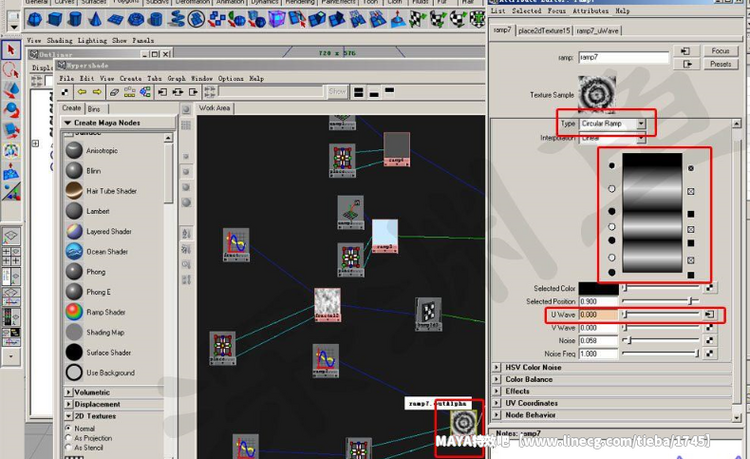
Task: Open Hypershade Graph menu
Action: (176, 78)
